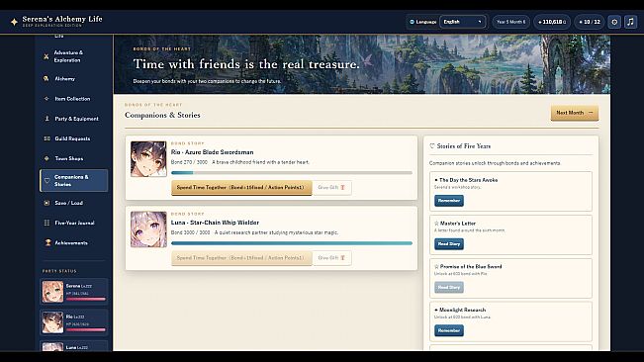This screenshot has height=362, width=644.
Task: Click Read Story under Promise of the Blue Sword
Action: pos(449,287)
